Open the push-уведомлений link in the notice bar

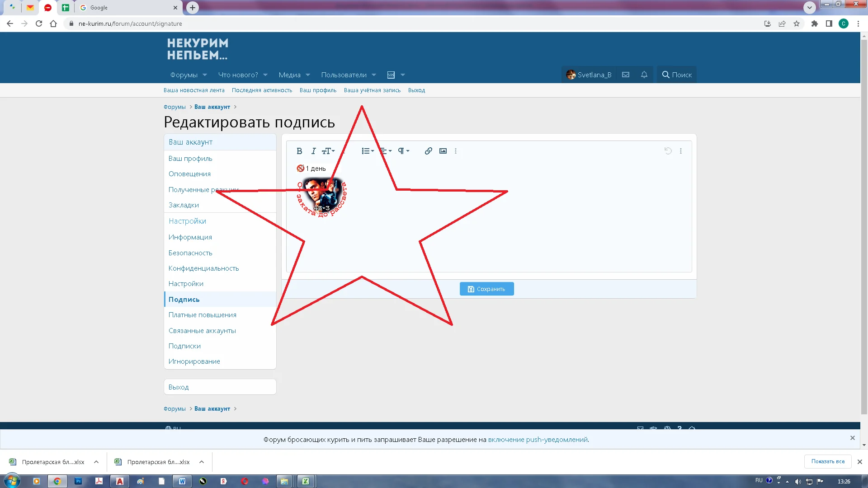[x=537, y=439]
